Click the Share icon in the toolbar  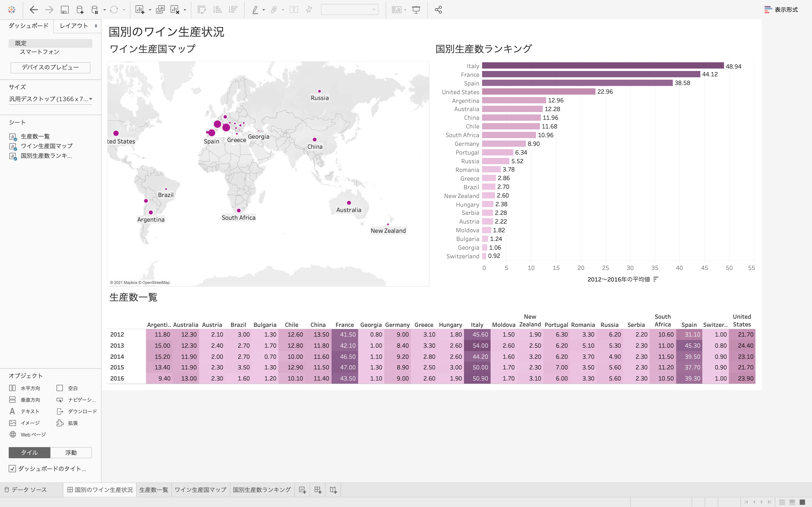pyautogui.click(x=438, y=9)
